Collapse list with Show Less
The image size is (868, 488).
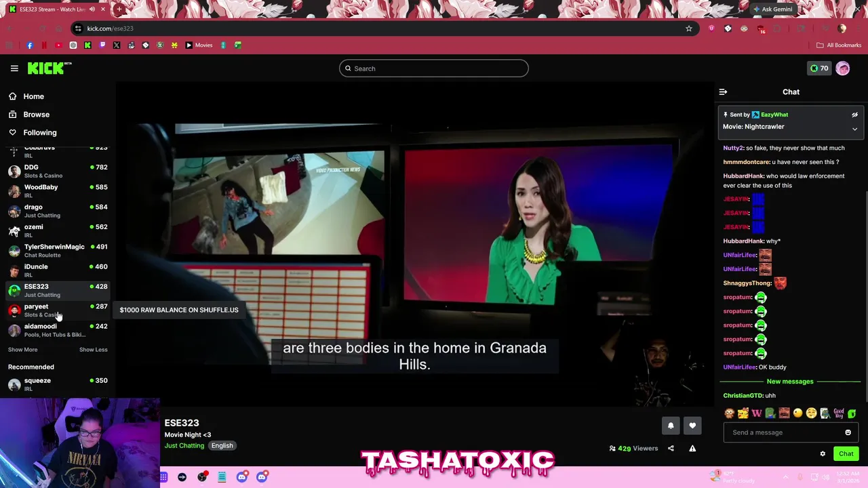93,350
